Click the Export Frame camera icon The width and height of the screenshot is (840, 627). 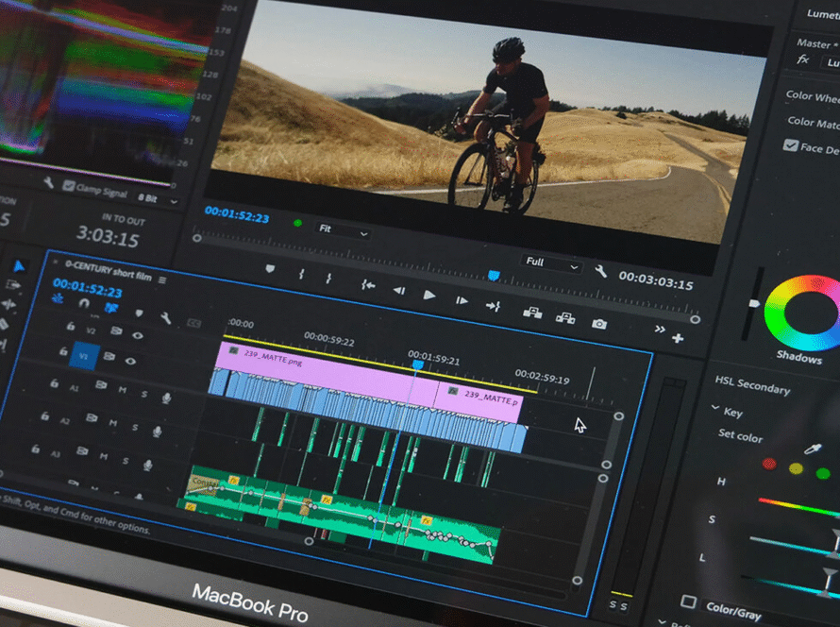tap(598, 324)
